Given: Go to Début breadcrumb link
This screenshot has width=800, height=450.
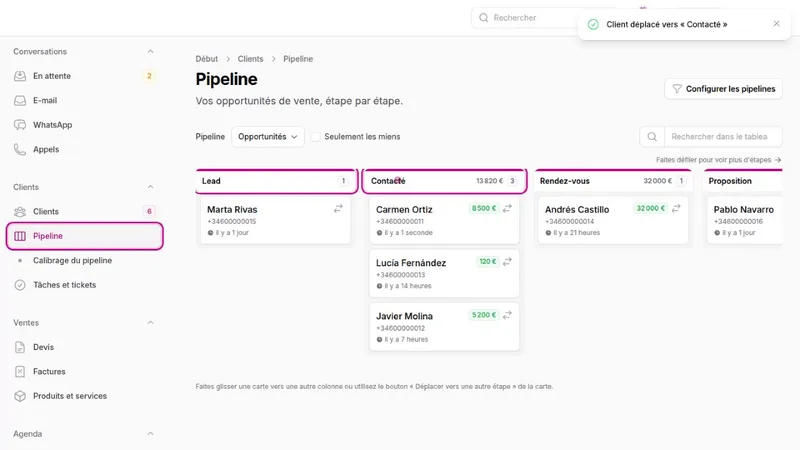Looking at the screenshot, I should tap(207, 59).
